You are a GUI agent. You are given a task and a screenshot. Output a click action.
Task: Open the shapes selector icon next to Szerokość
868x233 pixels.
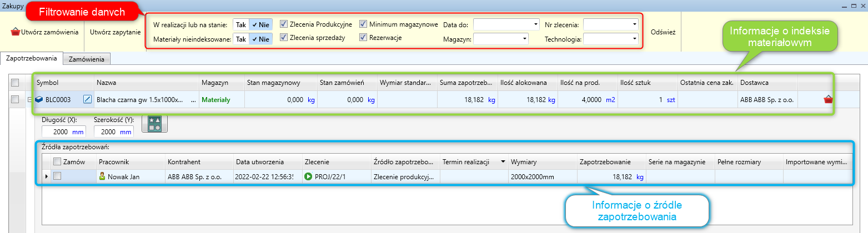tap(154, 124)
